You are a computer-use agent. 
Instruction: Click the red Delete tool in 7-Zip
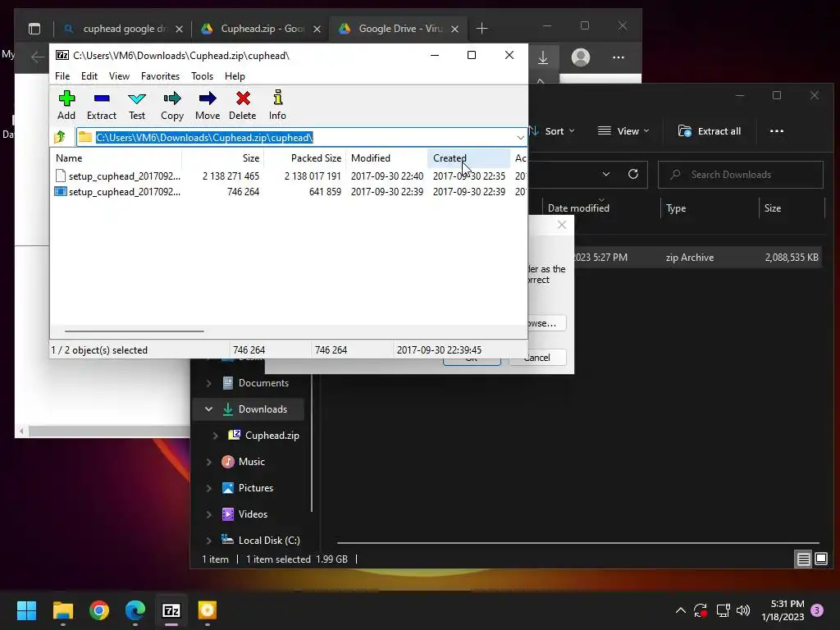pos(243,105)
